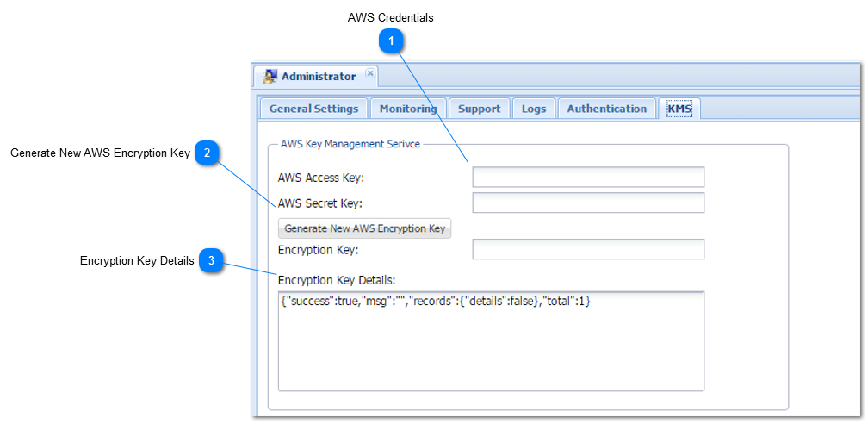Focus the AWS Secret Key field
Image resolution: width=868 pixels, height=424 pixels.
(588, 203)
